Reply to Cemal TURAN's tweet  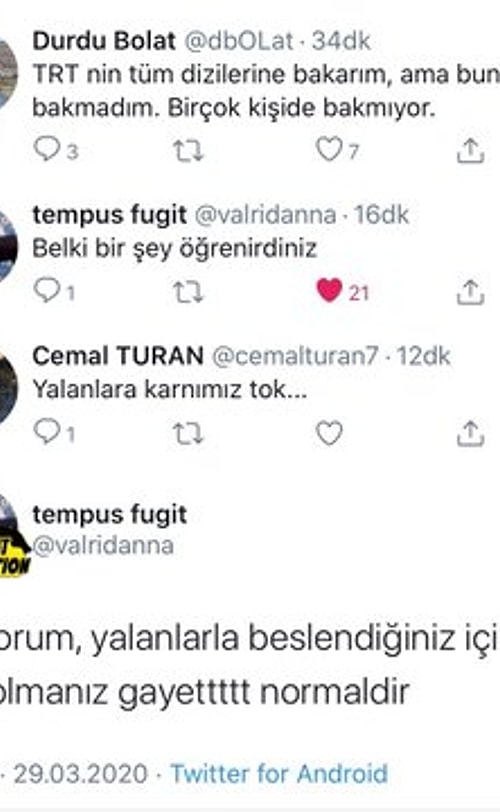[x=48, y=431]
